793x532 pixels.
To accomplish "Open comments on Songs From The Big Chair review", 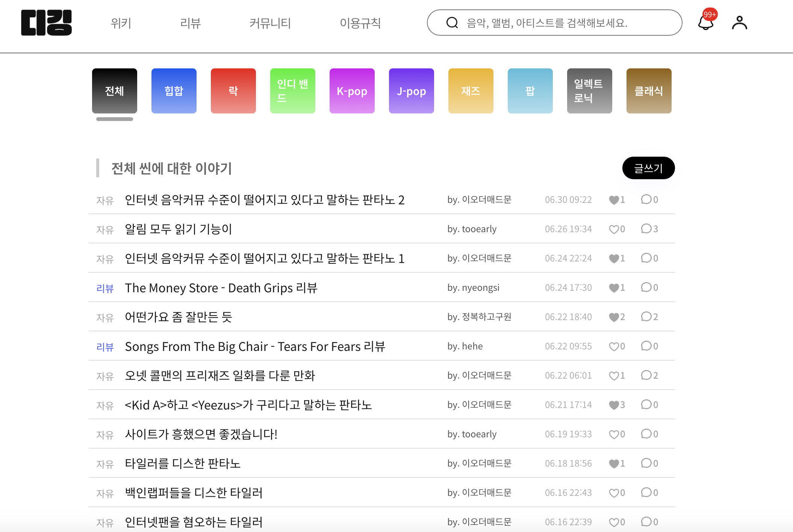I will click(x=646, y=346).
